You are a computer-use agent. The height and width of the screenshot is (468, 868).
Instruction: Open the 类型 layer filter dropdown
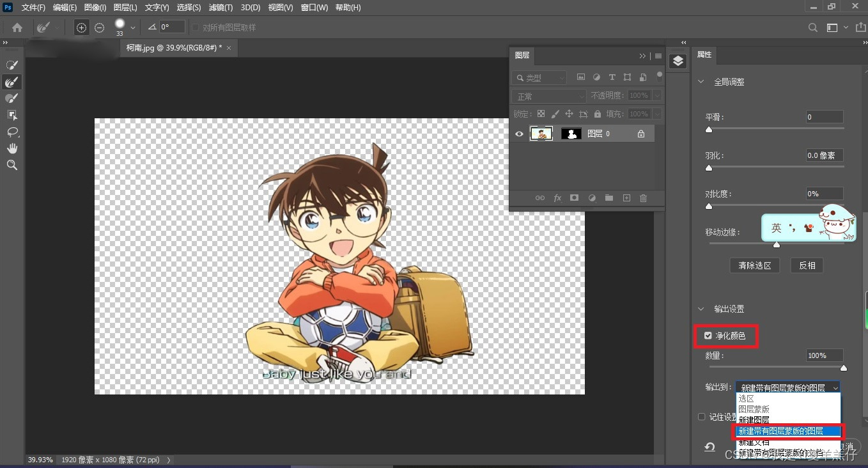click(539, 77)
